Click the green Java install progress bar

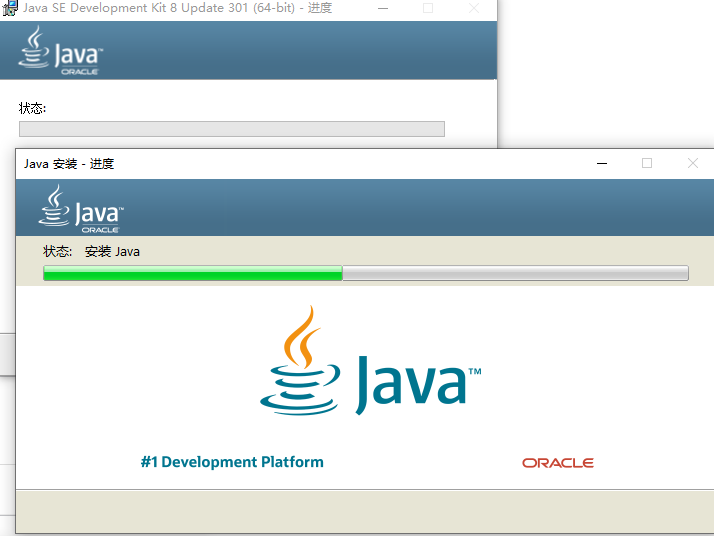366,273
